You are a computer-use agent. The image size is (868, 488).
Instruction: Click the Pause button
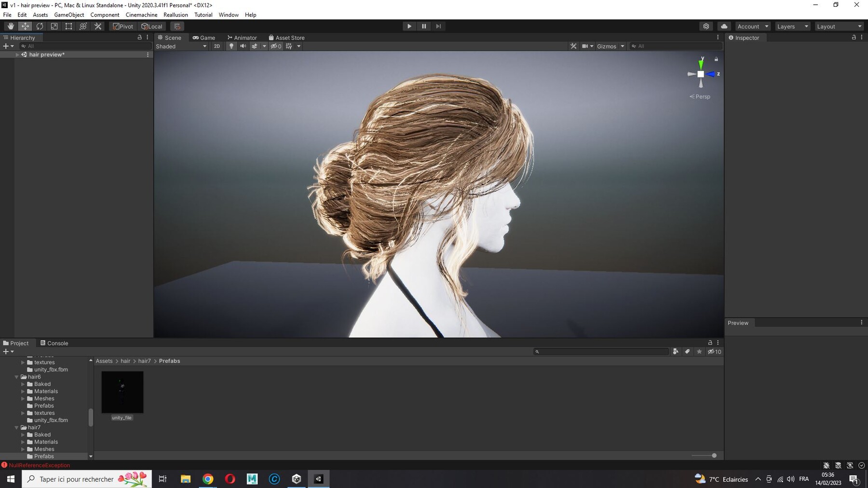tap(424, 26)
